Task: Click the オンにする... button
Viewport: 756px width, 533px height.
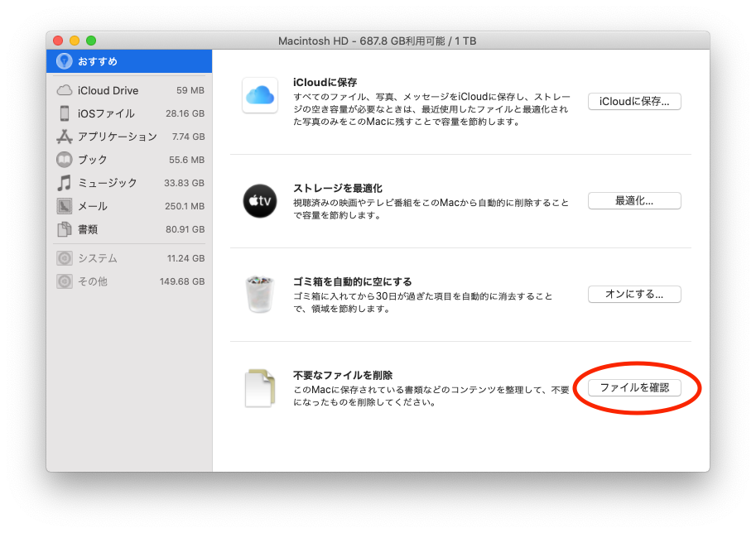Action: tap(634, 295)
